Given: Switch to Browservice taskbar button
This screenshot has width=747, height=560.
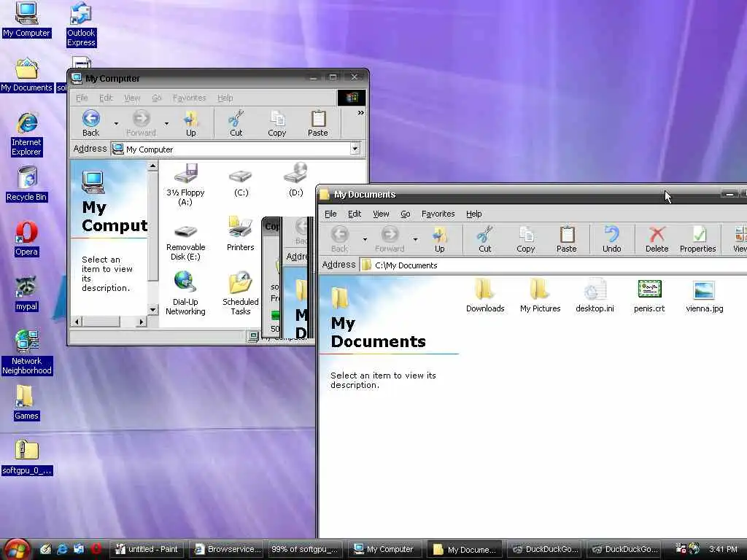Looking at the screenshot, I should [x=228, y=549].
